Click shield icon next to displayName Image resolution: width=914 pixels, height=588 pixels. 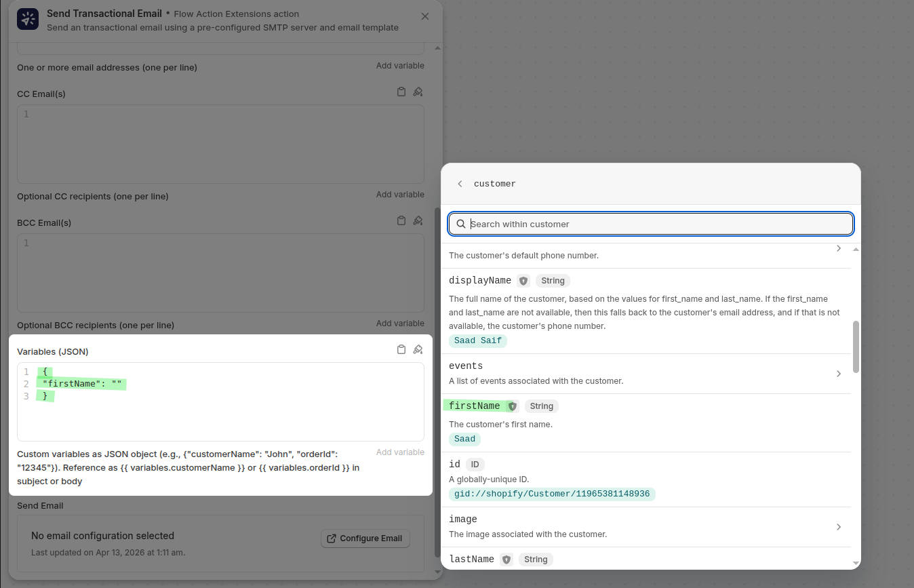point(523,281)
